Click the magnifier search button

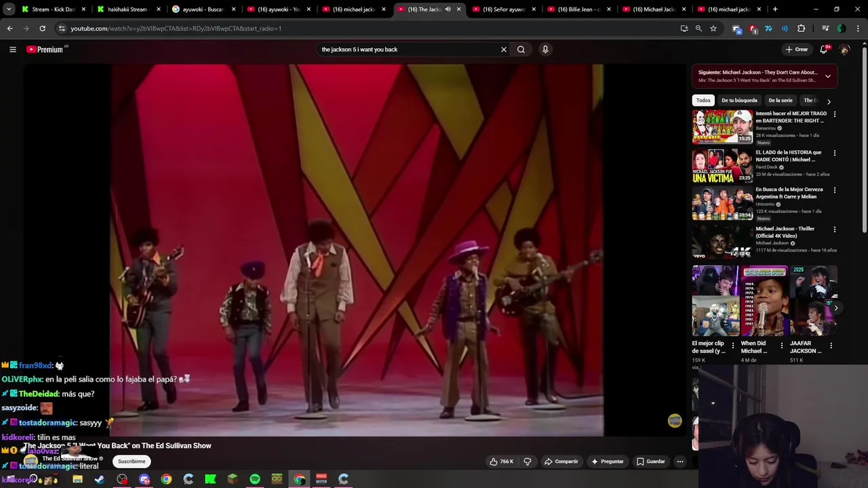click(x=521, y=49)
